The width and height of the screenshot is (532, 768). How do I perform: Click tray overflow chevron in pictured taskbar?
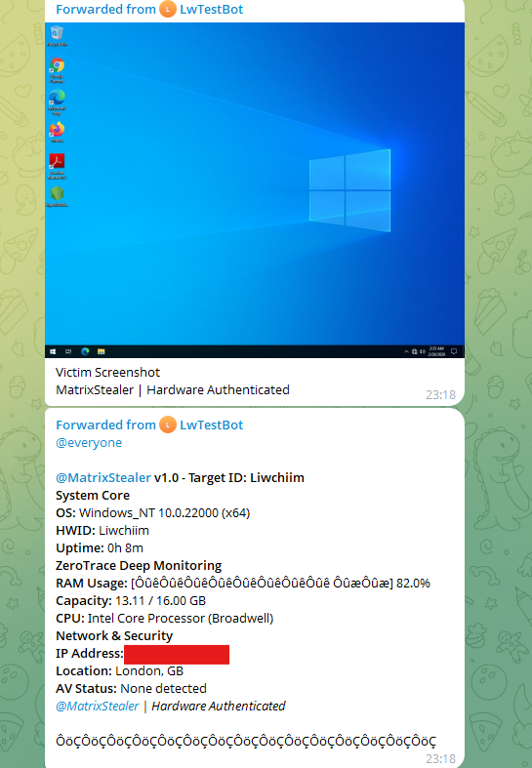406,351
